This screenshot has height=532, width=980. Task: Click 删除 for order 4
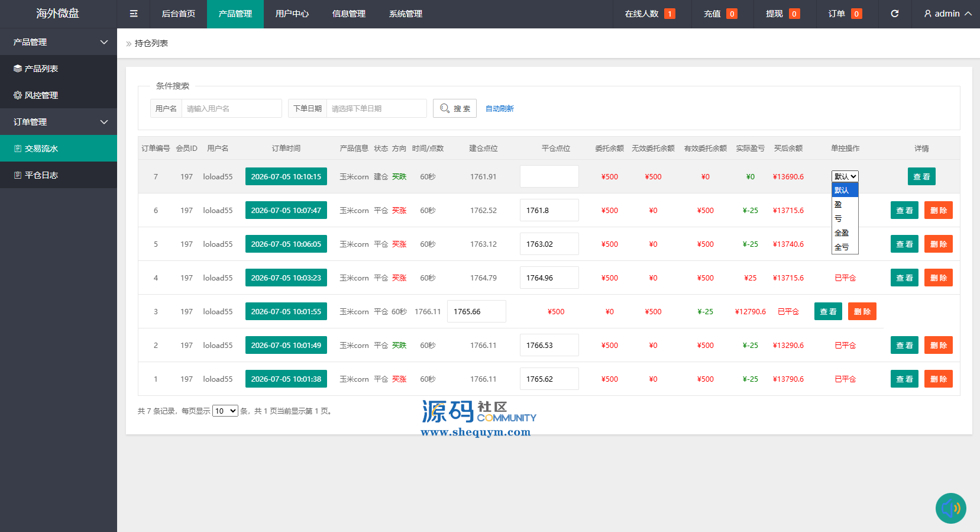tap(939, 278)
